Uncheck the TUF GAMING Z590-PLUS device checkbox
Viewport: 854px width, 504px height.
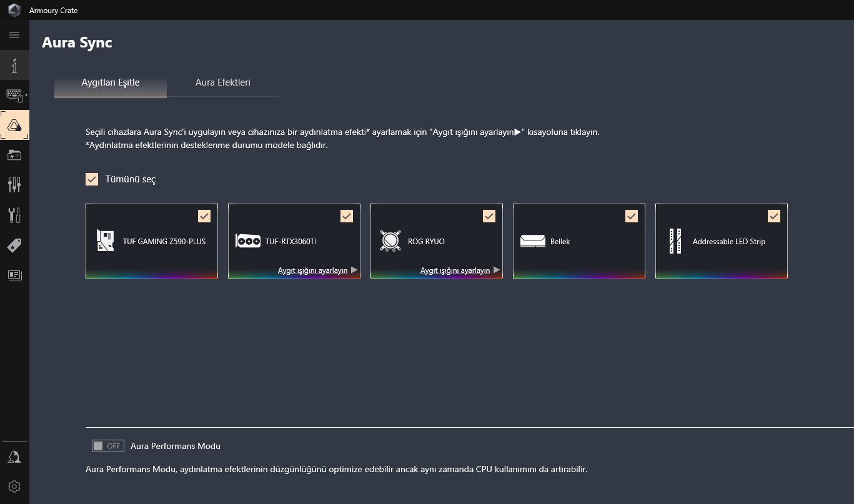(x=204, y=216)
